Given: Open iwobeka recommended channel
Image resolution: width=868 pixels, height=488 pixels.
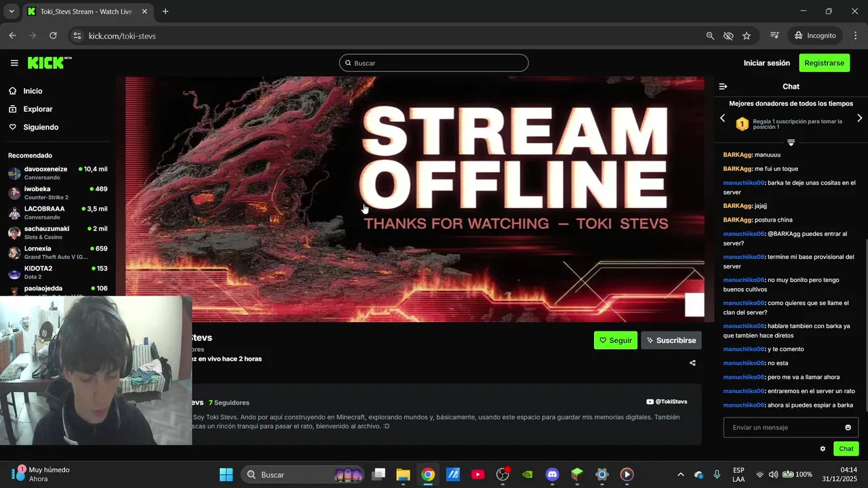Looking at the screenshot, I should tap(58, 192).
